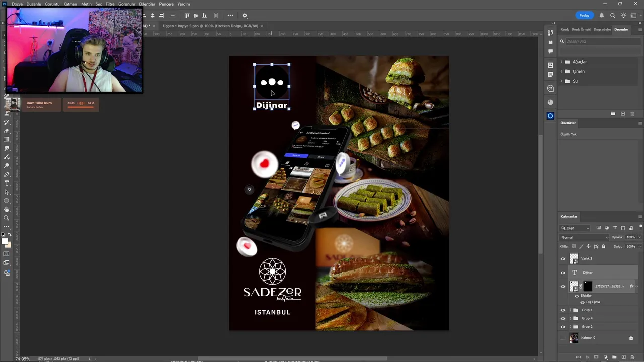
Task: Select the History Brush tool
Action: click(7, 122)
